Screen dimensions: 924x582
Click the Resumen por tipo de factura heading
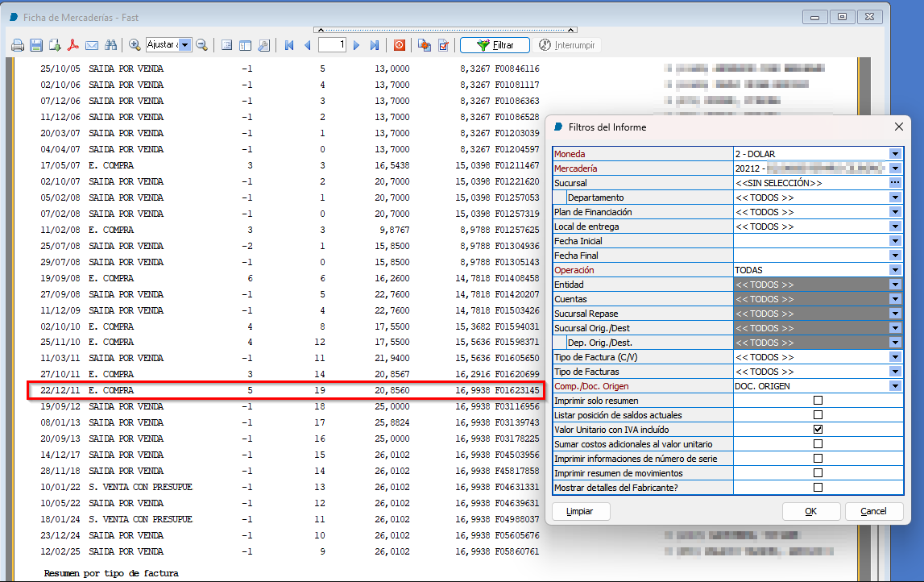coord(111,573)
